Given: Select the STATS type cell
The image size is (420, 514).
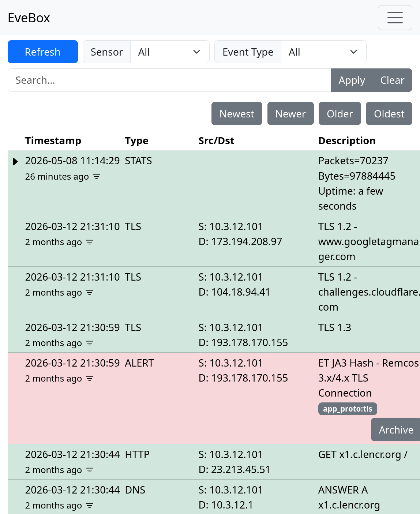Looking at the screenshot, I should [138, 161].
